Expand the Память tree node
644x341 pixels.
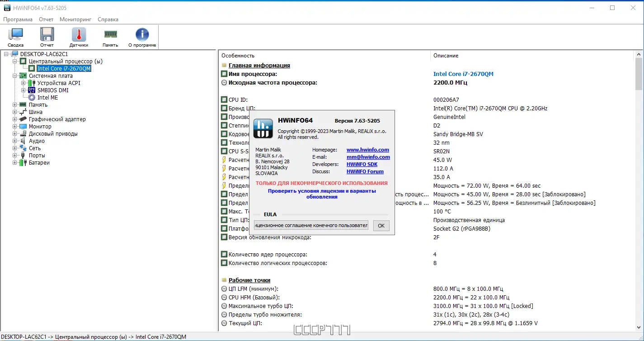[15, 105]
